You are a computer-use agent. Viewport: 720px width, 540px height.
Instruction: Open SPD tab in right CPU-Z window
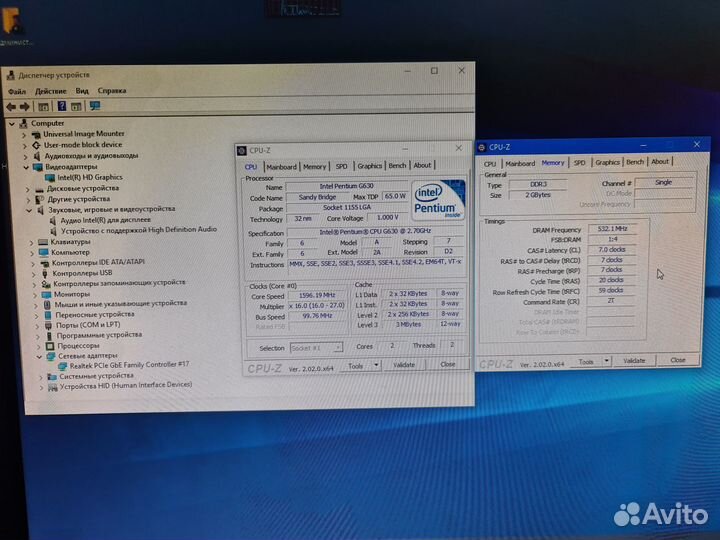point(579,163)
